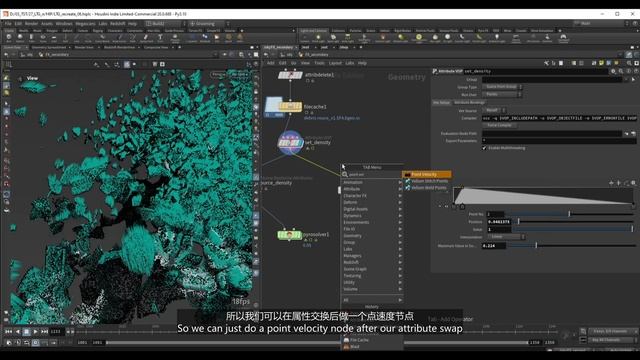Image resolution: width=640 pixels, height=360 pixels.
Task: Open the File menu
Action: coord(8,24)
